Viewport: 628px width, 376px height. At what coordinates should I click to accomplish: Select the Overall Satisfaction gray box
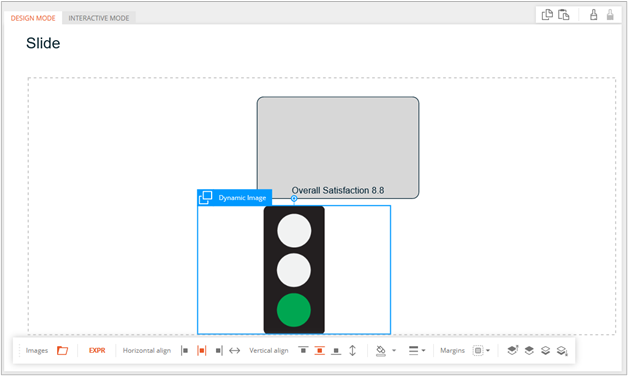coord(338,147)
